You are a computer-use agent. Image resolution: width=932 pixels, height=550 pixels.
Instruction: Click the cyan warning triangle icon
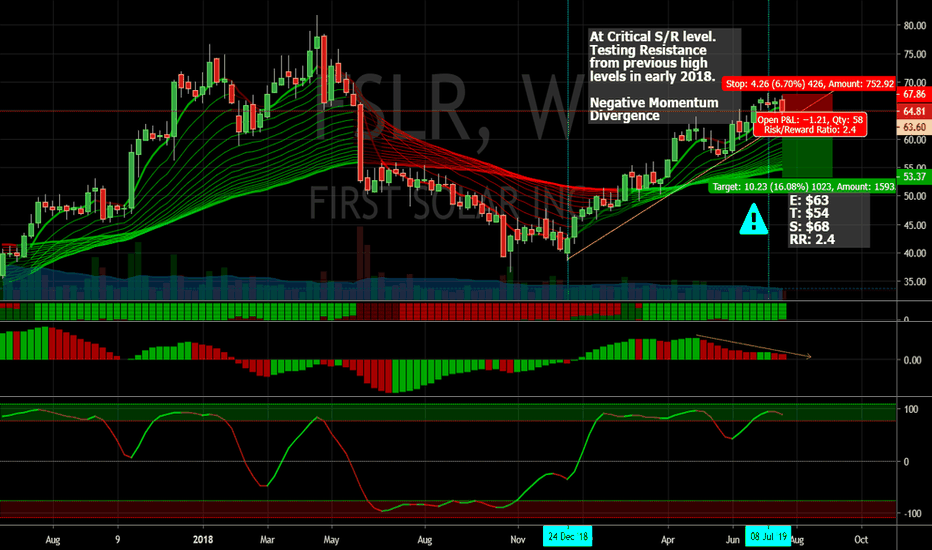754,219
